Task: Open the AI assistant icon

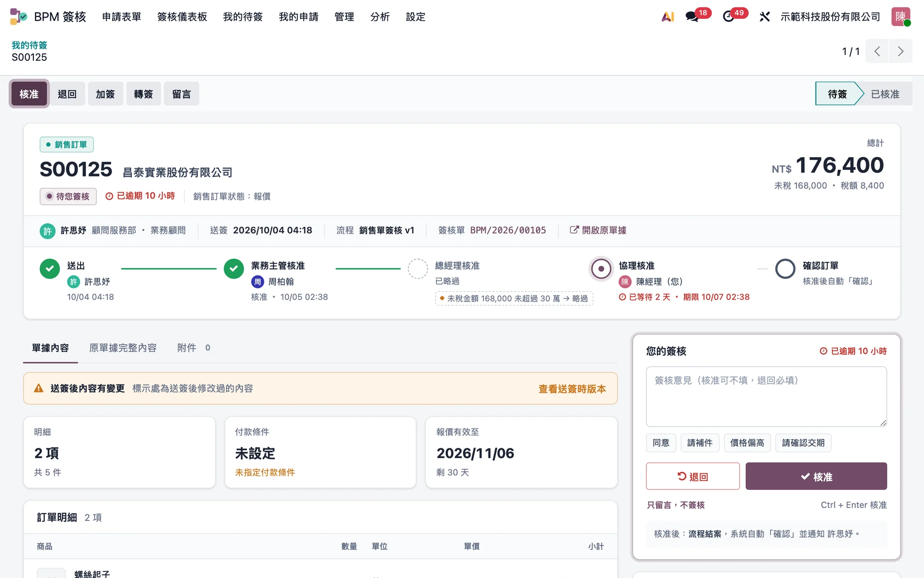Action: (668, 17)
